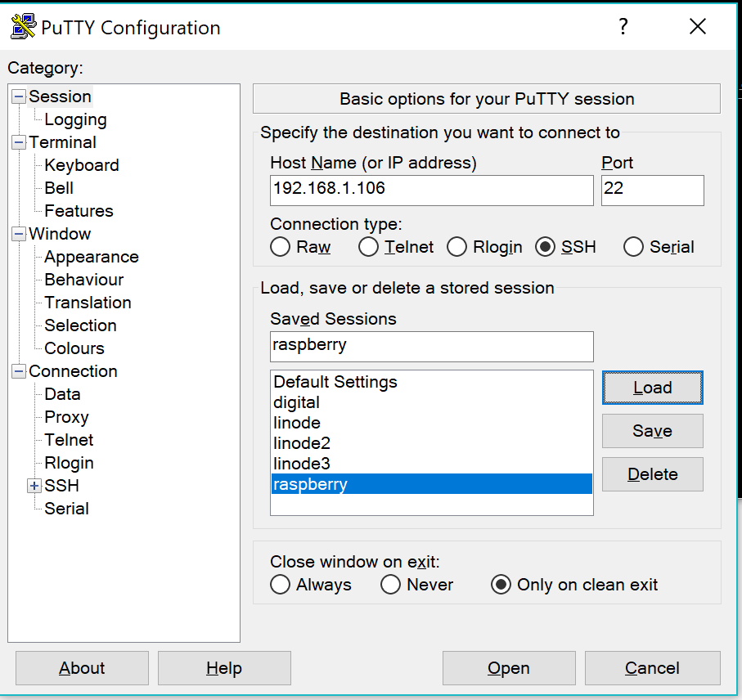Open the Data category
Viewport: 742px width, 700px height.
(62, 394)
